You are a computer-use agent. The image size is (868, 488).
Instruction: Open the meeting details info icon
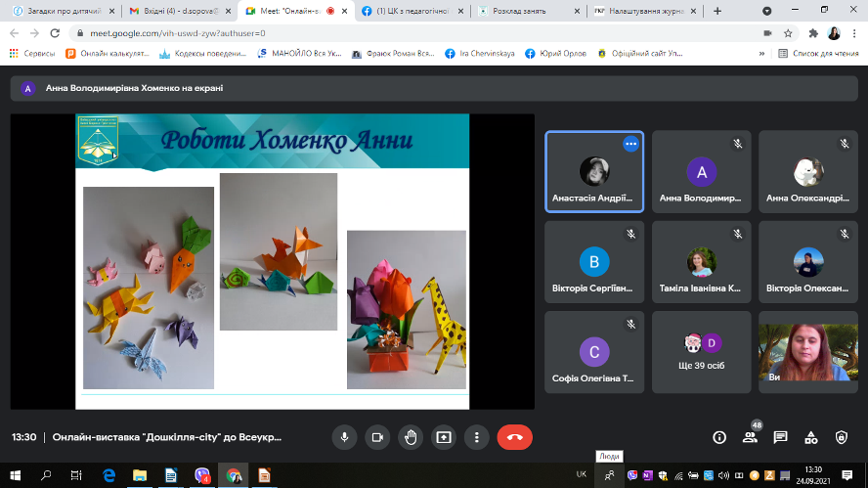coord(719,437)
